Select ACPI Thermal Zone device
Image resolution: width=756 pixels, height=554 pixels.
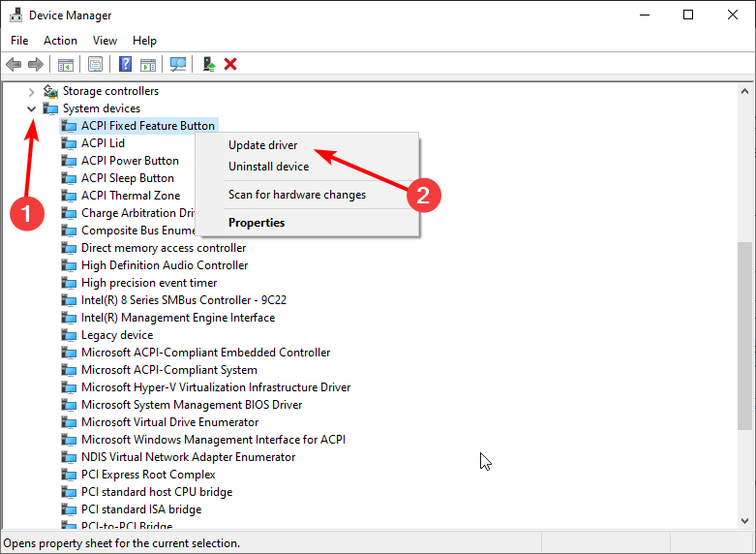131,196
